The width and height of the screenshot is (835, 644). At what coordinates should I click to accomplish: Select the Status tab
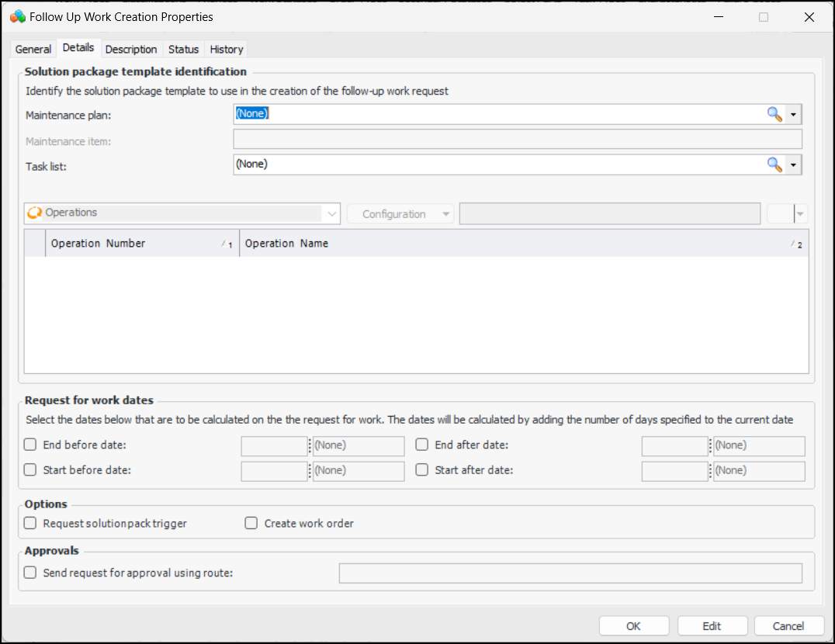pyautogui.click(x=184, y=49)
